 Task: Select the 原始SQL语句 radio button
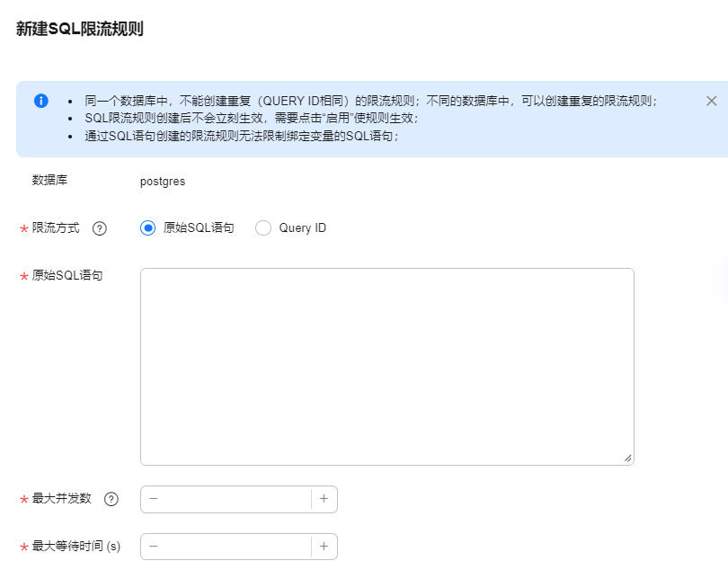coord(147,228)
